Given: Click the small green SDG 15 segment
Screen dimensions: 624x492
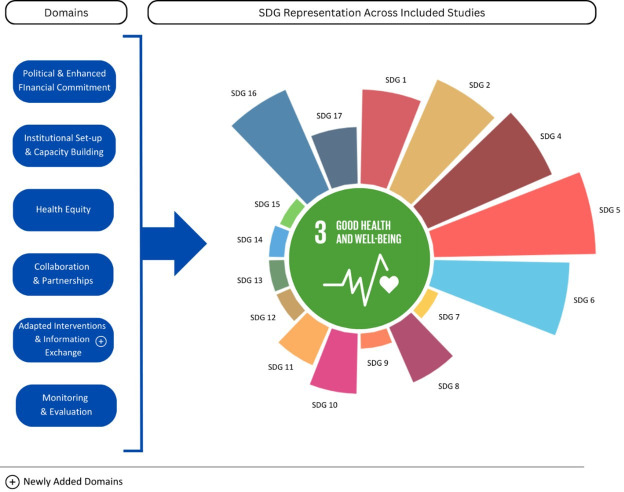Looking at the screenshot, I should [x=292, y=213].
